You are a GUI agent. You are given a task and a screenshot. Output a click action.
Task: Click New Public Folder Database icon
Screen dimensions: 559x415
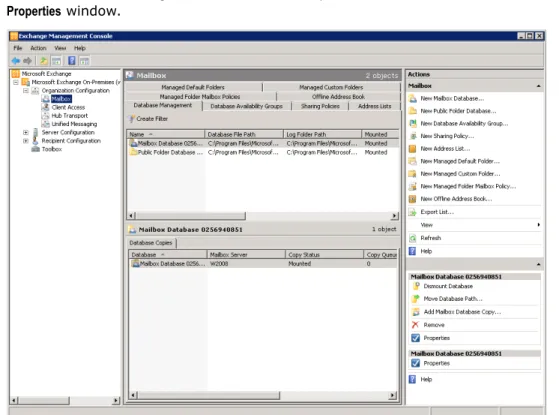coord(412,111)
